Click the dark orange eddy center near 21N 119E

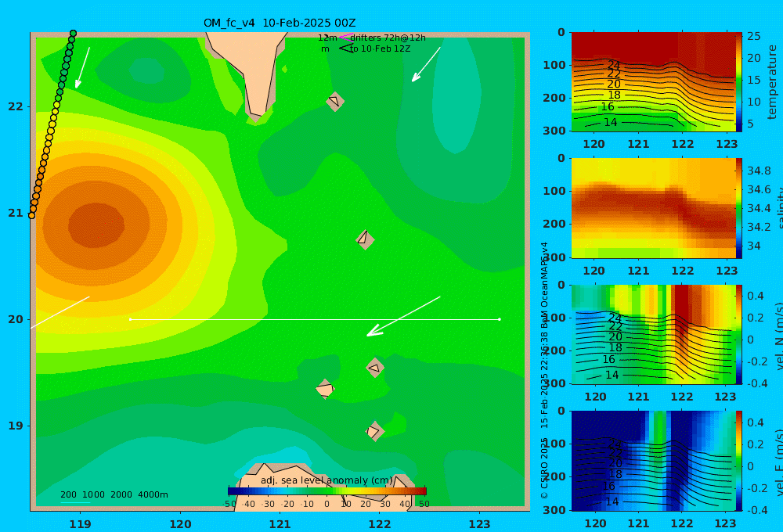point(96,225)
